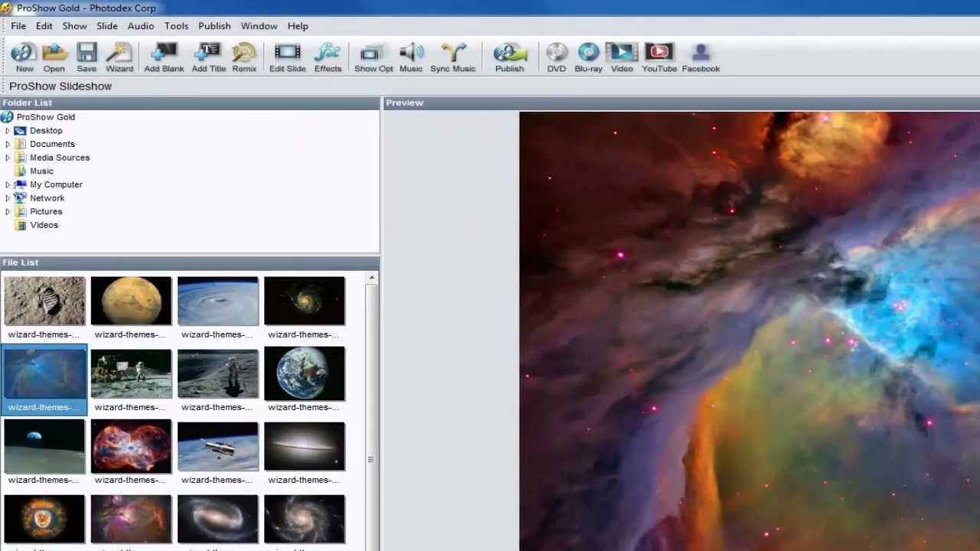
Task: Click the Save toolbar icon
Action: [87, 57]
